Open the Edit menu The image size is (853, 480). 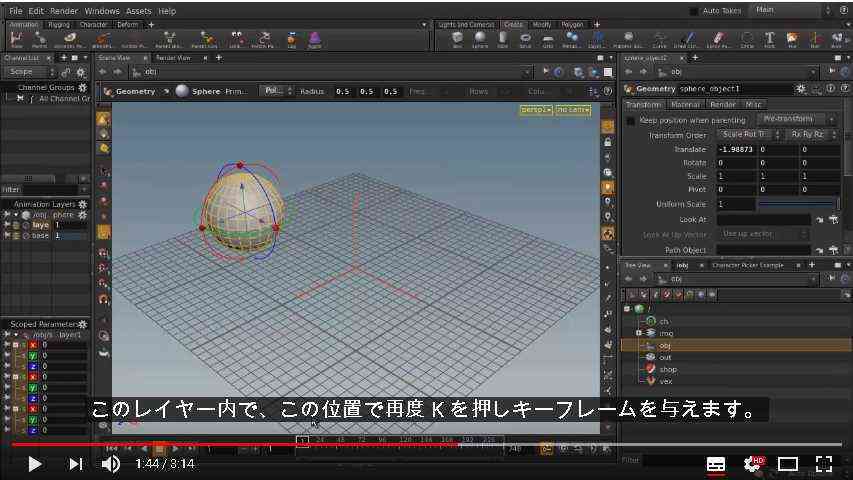coord(36,11)
